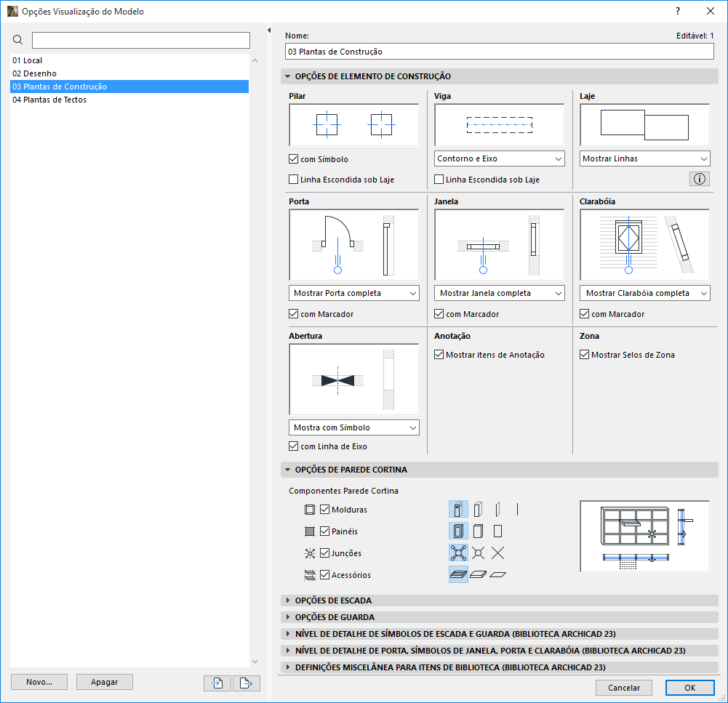Click inside the Nome text field

pos(499,51)
